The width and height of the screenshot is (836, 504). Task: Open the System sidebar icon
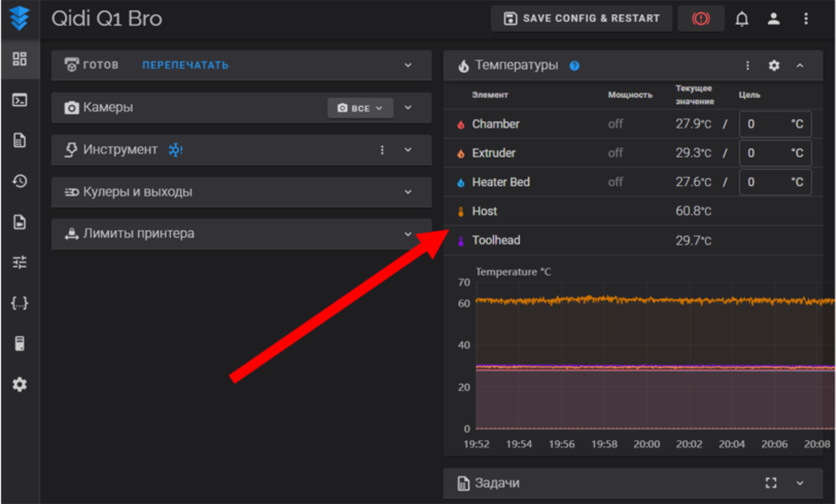19,344
